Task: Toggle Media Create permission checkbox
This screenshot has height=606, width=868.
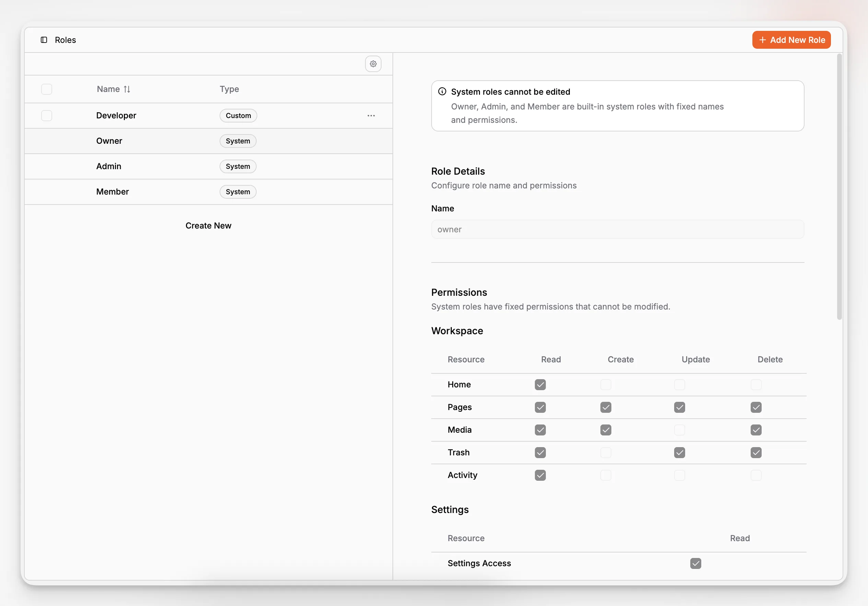Action: [x=605, y=430]
